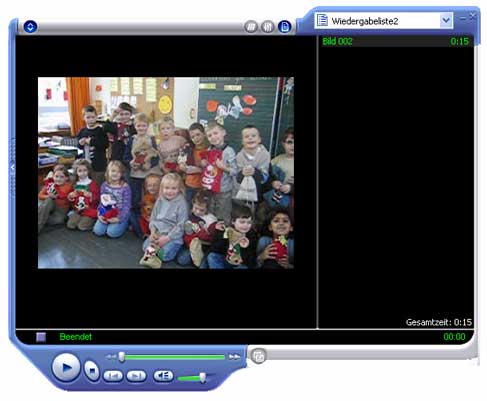Start playback with the Play button

tap(66, 368)
